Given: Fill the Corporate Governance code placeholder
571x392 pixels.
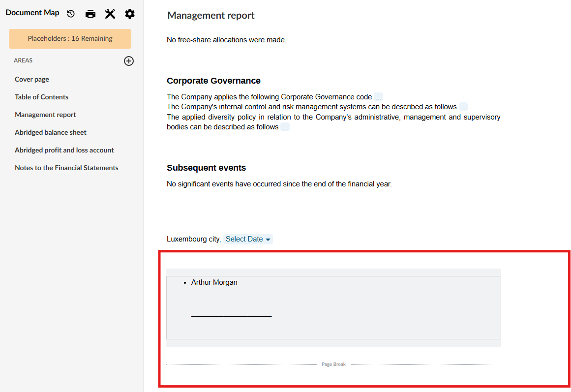Looking at the screenshot, I should pyautogui.click(x=378, y=97).
